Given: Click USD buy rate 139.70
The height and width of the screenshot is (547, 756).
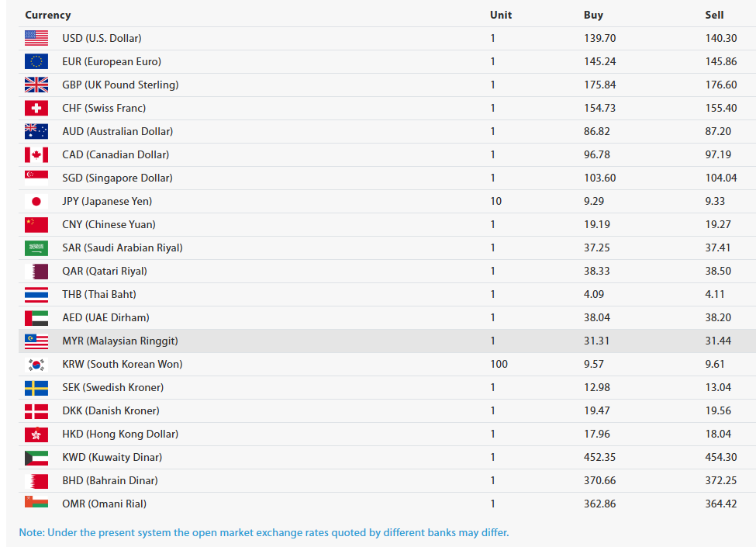Looking at the screenshot, I should (599, 38).
